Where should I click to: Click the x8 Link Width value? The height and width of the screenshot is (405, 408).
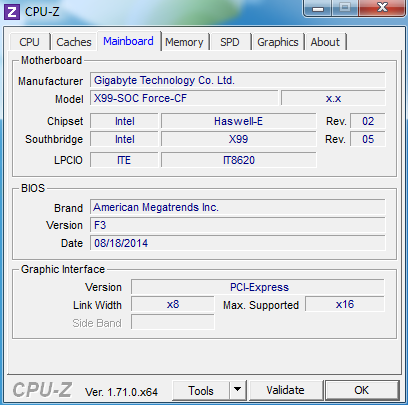pyautogui.click(x=173, y=304)
